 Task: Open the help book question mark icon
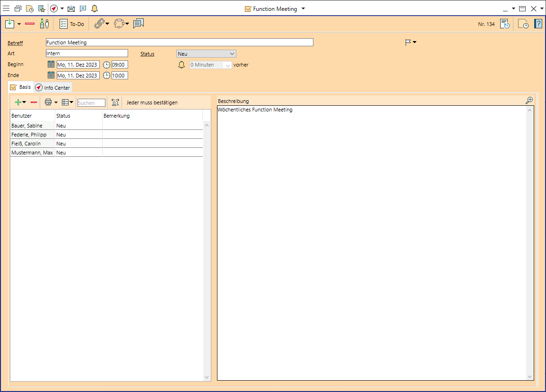click(x=538, y=24)
